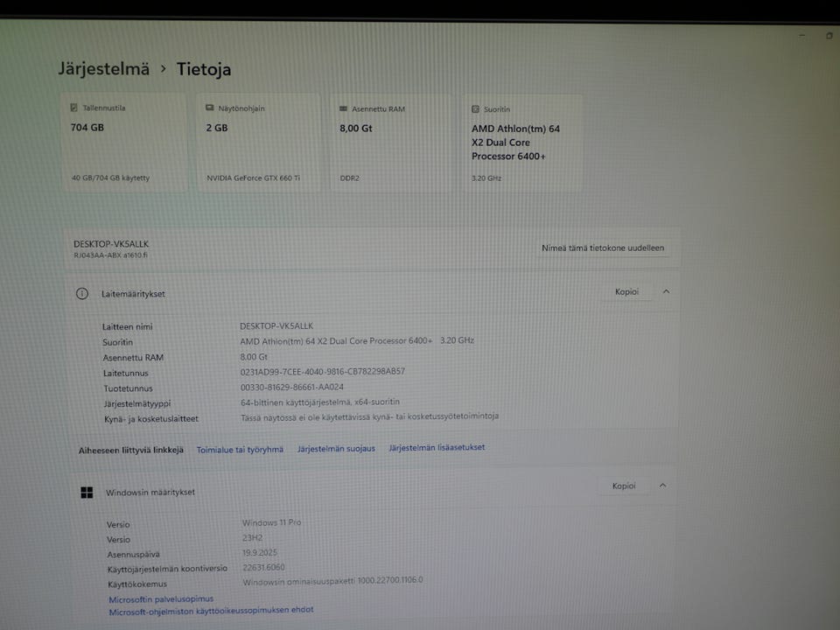Select the Windows 11 Pro value

(271, 522)
